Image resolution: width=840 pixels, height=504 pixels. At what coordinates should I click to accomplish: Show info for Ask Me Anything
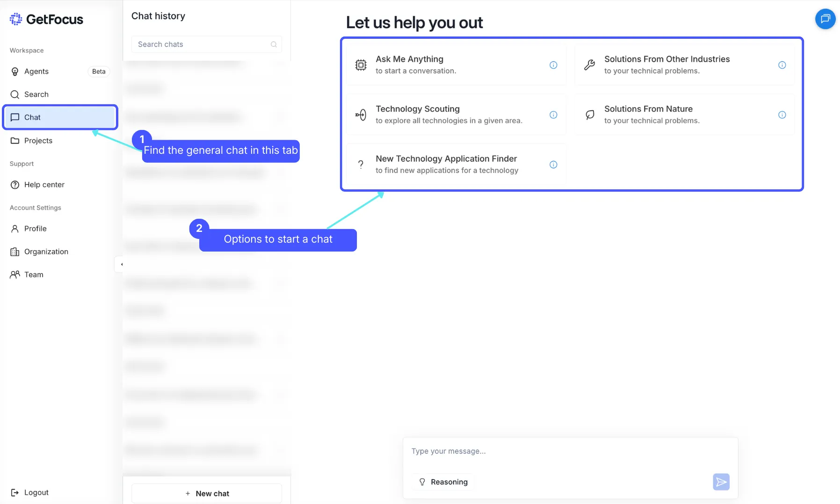coord(553,65)
